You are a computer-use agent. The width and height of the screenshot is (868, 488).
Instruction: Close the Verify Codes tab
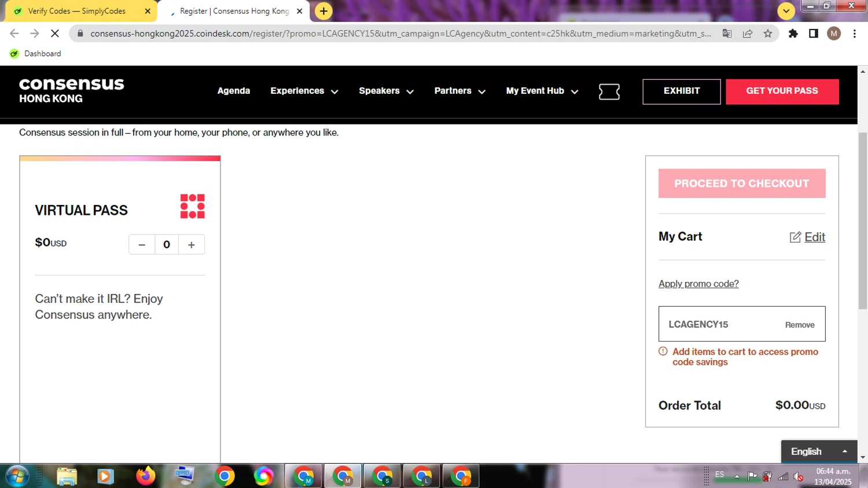click(148, 11)
